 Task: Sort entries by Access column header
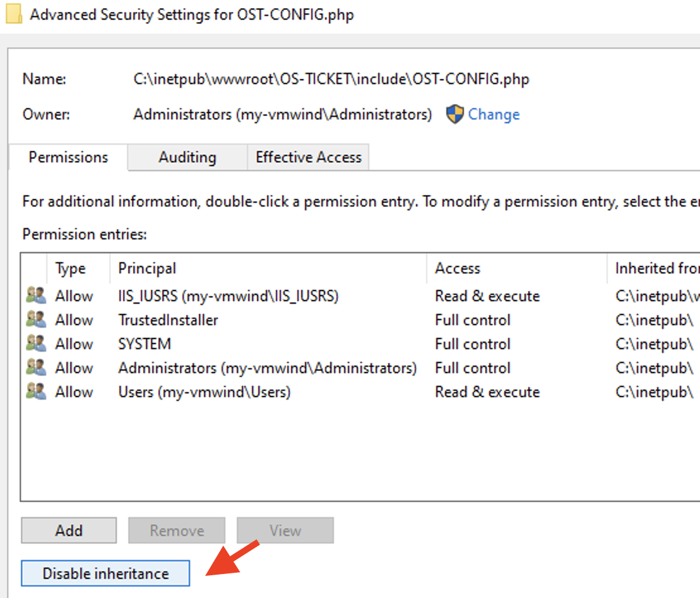click(x=457, y=268)
